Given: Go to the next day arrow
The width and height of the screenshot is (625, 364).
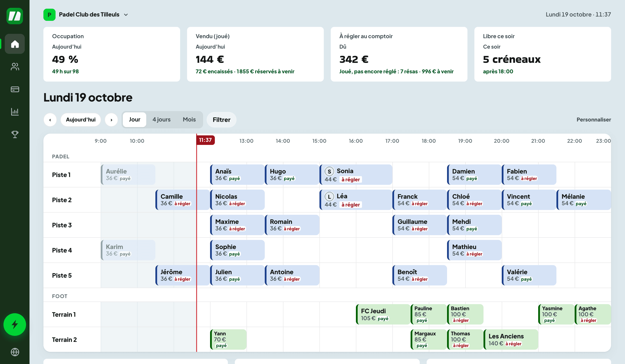Looking at the screenshot, I should click(x=111, y=120).
